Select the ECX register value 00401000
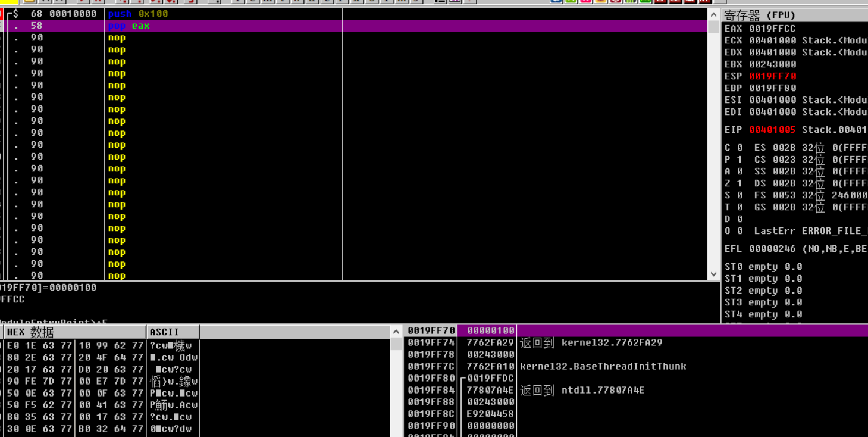The height and width of the screenshot is (437, 868). click(x=772, y=40)
